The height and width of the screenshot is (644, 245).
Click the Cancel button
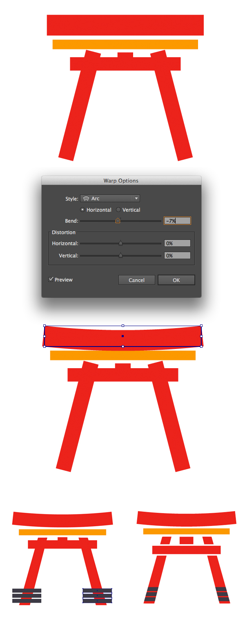tap(136, 280)
